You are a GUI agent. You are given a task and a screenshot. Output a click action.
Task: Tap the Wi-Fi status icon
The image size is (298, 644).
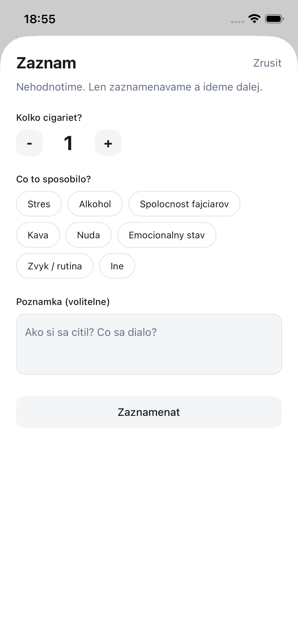coord(254,19)
